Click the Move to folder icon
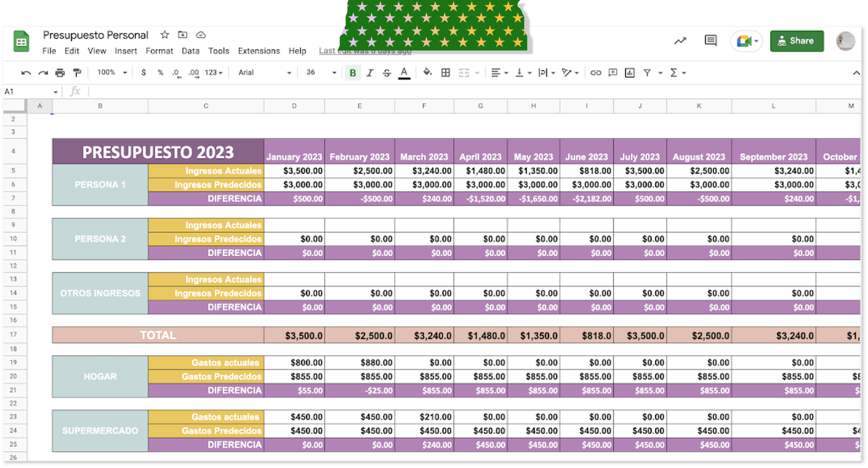This screenshot has height=468, width=868. [183, 35]
